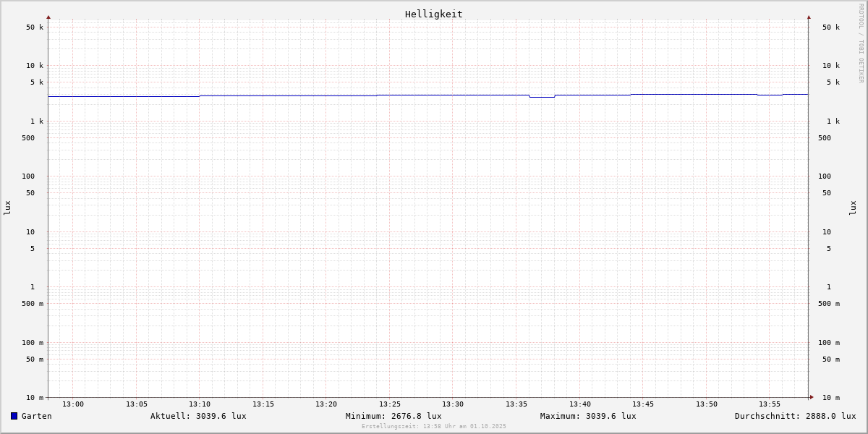
Task: Click the 50 k label on left axis
Action: click(x=35, y=27)
